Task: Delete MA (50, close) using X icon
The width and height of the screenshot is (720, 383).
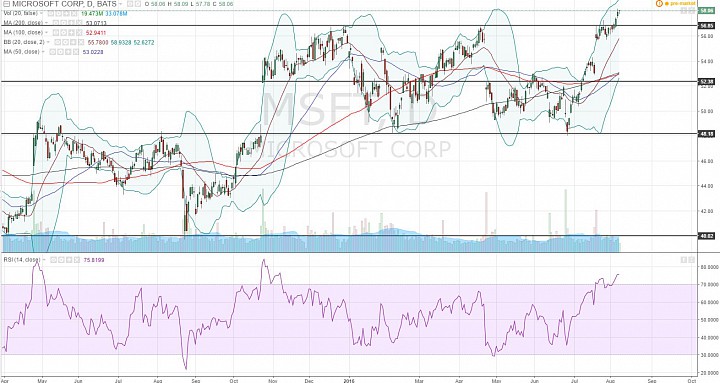Action: pos(76,52)
